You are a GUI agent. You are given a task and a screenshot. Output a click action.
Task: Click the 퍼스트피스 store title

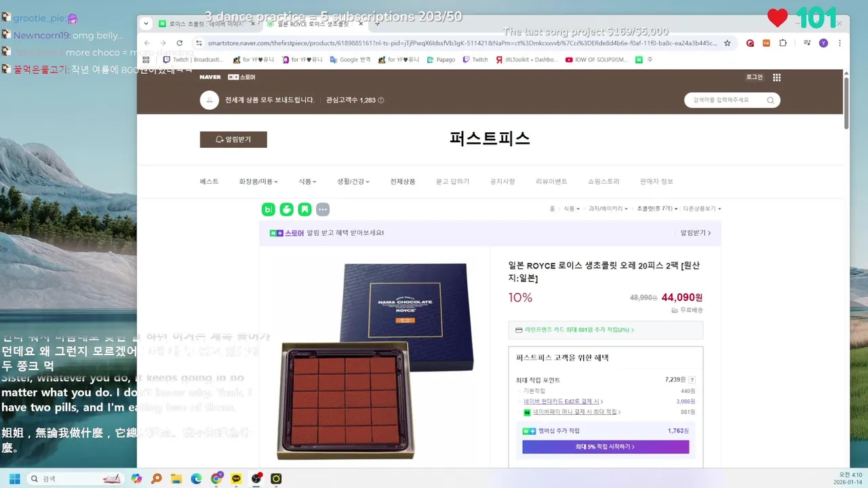tap(490, 139)
